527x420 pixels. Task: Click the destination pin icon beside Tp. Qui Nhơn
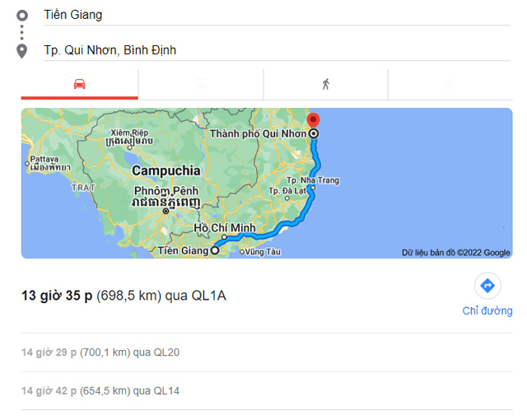tap(22, 51)
